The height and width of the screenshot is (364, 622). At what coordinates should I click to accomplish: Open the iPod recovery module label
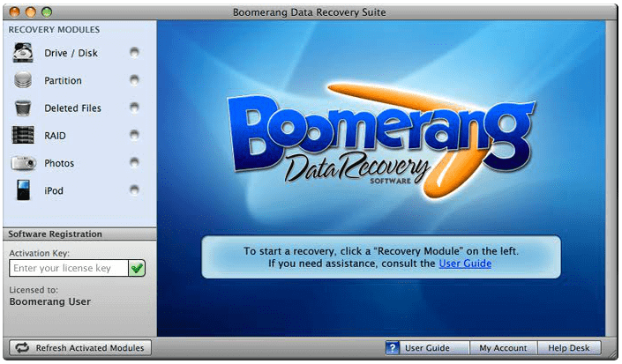tap(54, 190)
